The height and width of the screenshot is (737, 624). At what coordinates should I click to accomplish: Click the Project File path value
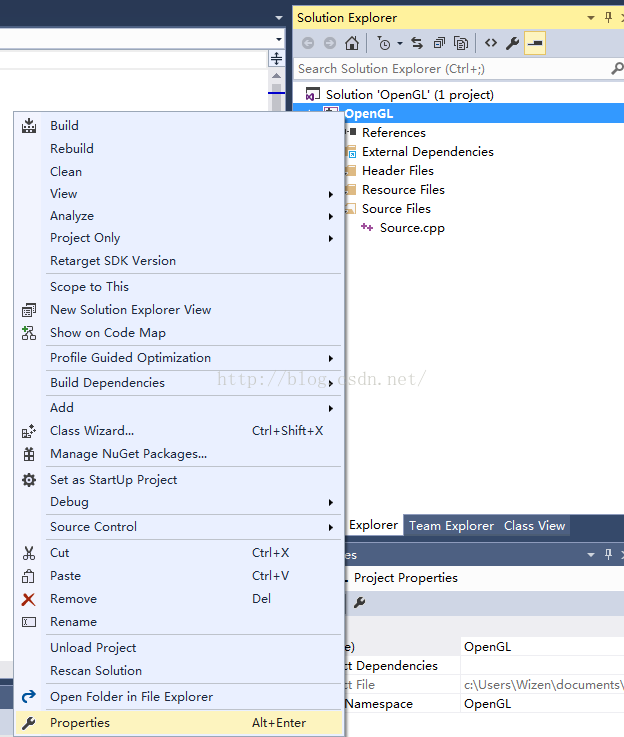(x=542, y=685)
